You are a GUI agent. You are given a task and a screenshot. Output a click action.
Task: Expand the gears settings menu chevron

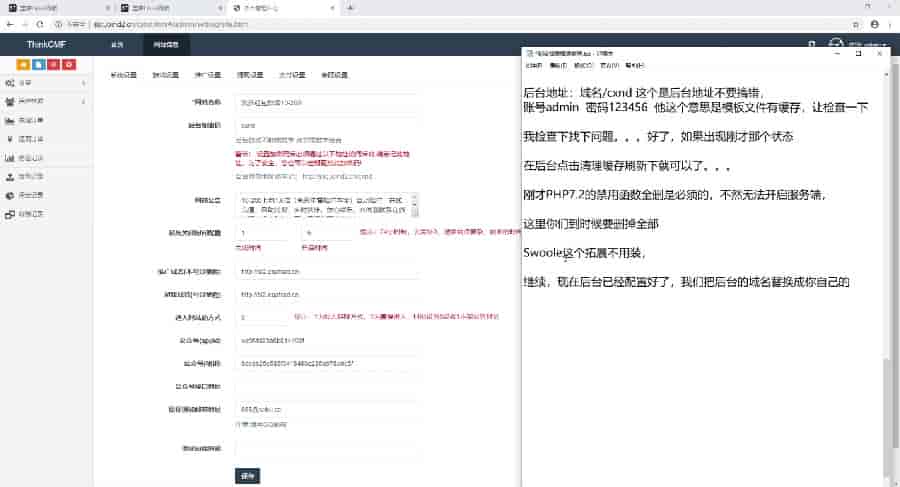pyautogui.click(x=84, y=83)
